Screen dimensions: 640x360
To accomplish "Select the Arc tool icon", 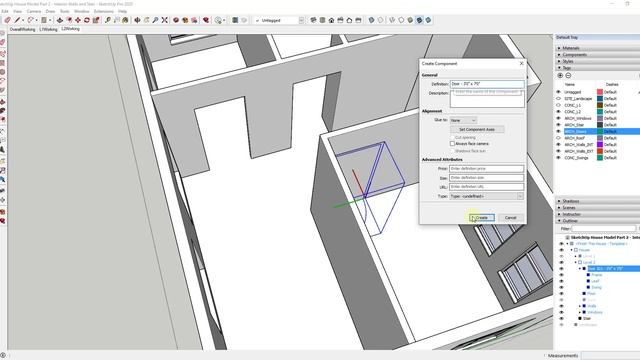I will (x=31, y=20).
